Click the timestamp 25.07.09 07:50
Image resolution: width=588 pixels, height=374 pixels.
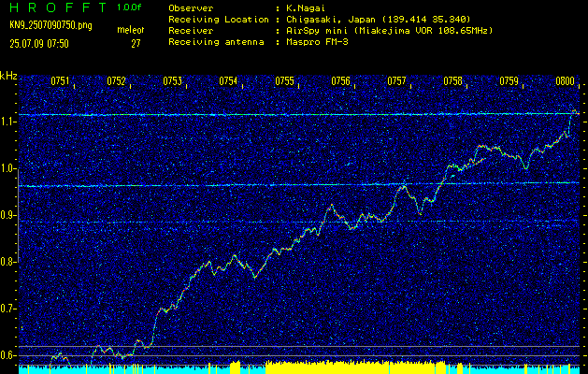39,44
